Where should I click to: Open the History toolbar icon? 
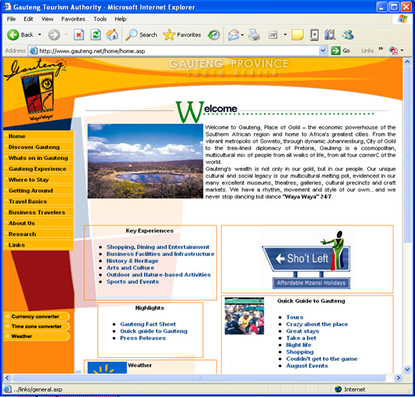pyautogui.click(x=214, y=35)
